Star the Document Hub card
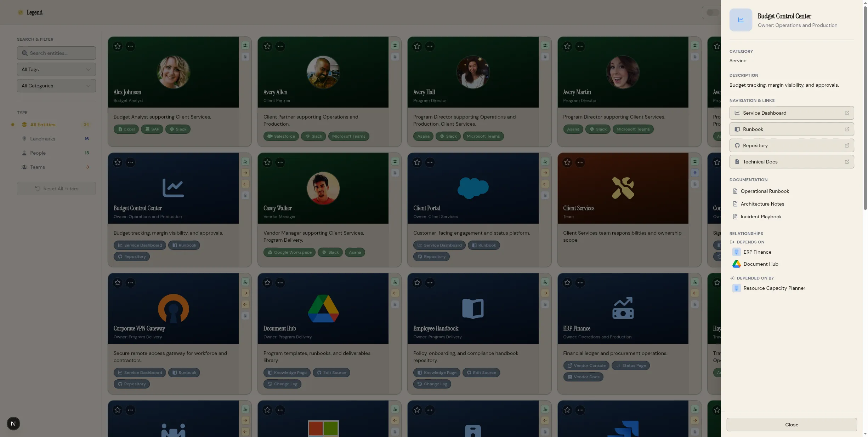The width and height of the screenshot is (868, 437). [x=267, y=283]
